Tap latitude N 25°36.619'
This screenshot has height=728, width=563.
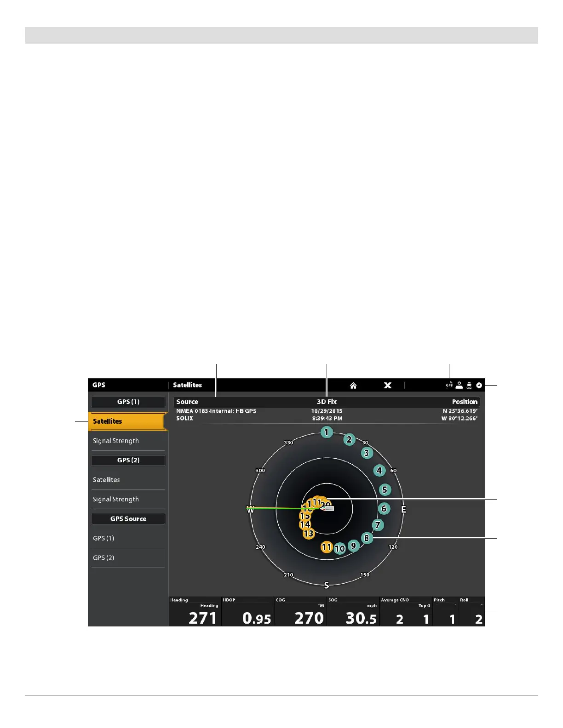[x=460, y=411]
